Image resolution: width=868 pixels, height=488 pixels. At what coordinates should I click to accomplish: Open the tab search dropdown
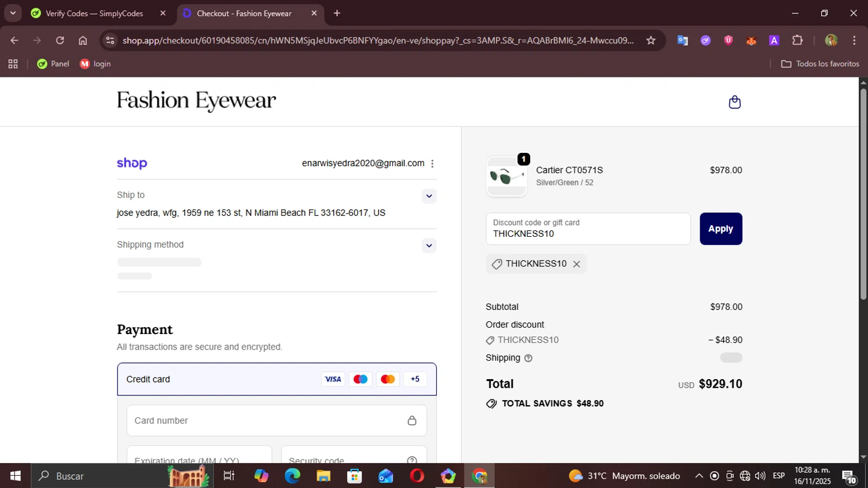[13, 13]
